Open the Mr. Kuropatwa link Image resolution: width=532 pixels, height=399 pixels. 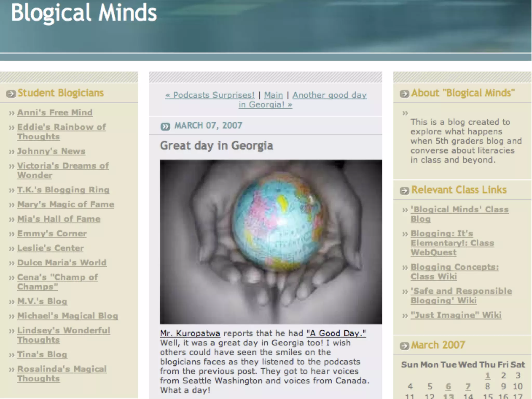tap(190, 333)
